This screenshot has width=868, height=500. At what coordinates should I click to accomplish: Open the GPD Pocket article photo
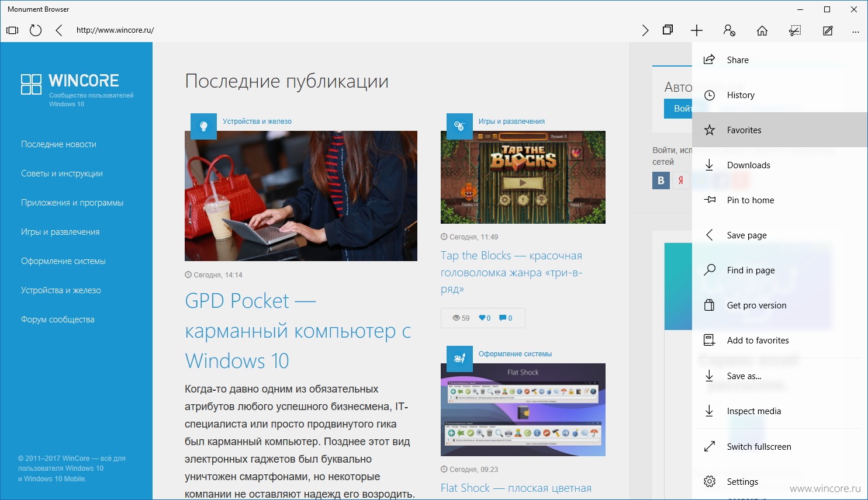pos(301,196)
